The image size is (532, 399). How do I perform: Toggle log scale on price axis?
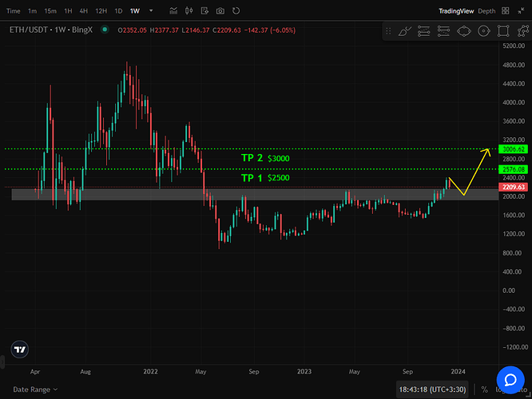click(501, 389)
